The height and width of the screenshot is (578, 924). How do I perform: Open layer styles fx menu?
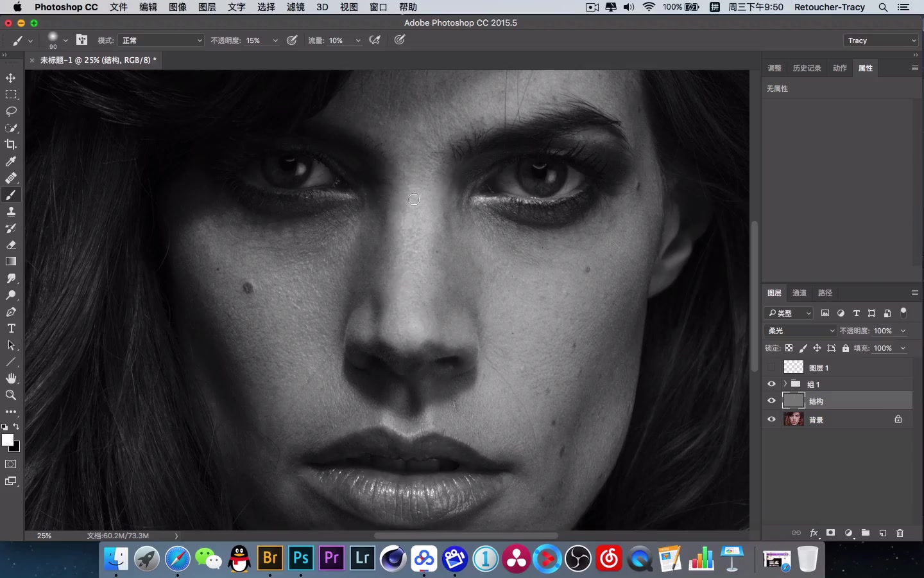(814, 533)
